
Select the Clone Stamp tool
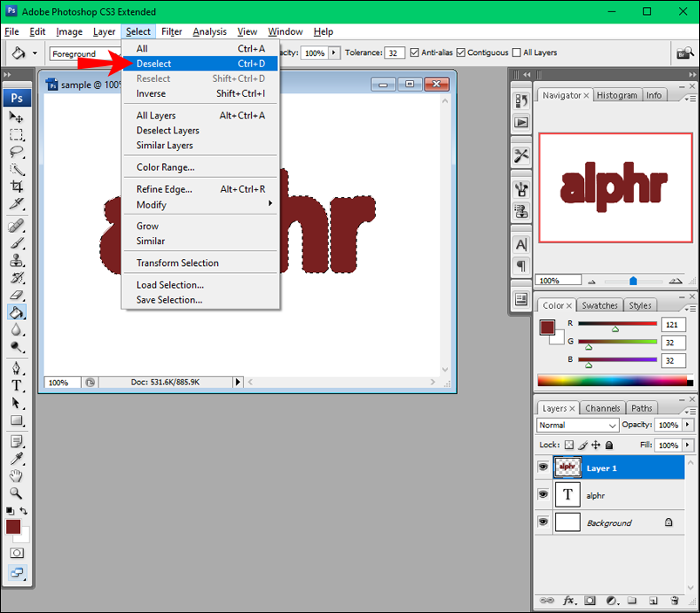point(17,261)
